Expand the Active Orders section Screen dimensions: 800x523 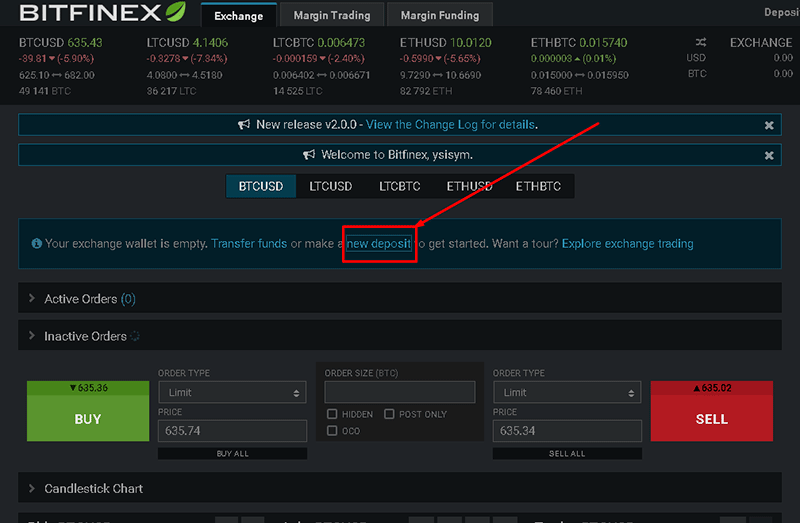pos(399,298)
